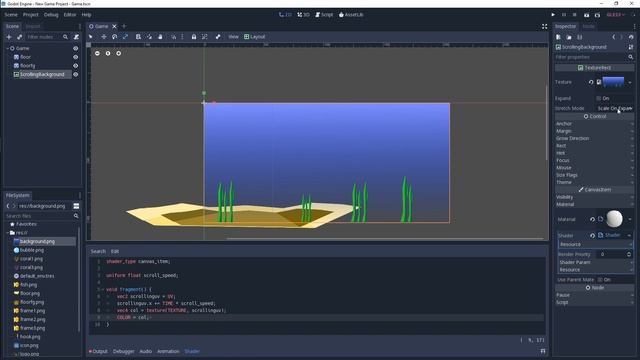Play the current scene with clapper icon
Screen dimensions: 640x360
[587, 15]
